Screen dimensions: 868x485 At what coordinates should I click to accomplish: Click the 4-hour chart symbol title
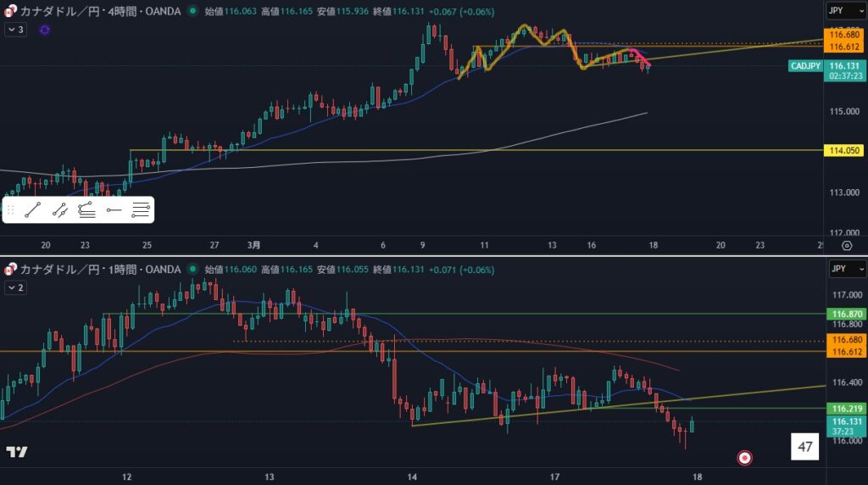93,12
